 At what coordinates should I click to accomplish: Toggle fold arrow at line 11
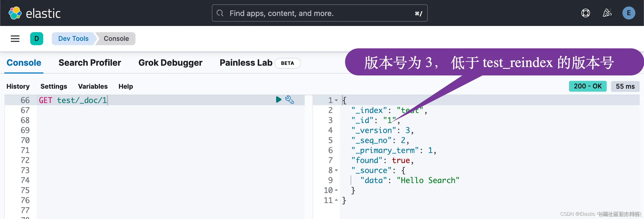click(336, 200)
